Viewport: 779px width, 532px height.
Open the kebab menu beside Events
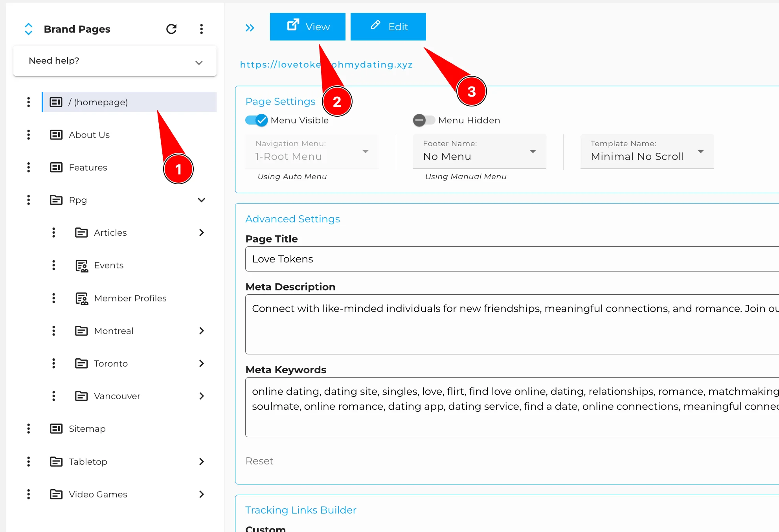54,266
